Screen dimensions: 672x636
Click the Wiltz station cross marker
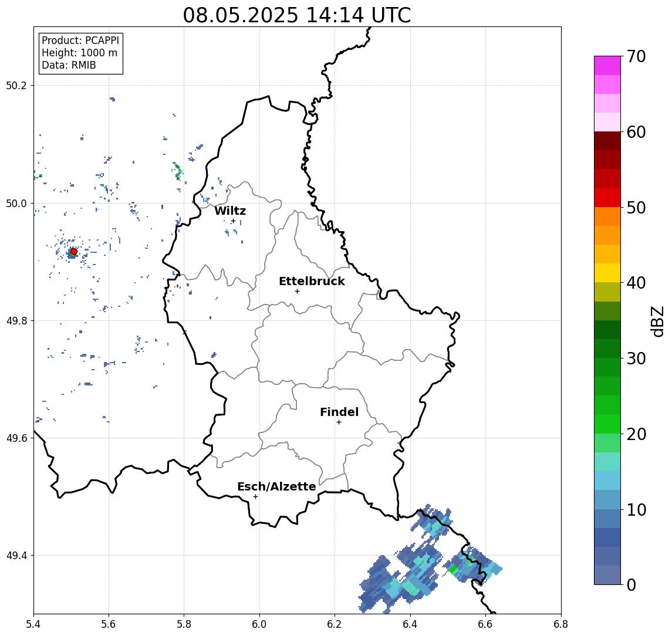point(233,221)
